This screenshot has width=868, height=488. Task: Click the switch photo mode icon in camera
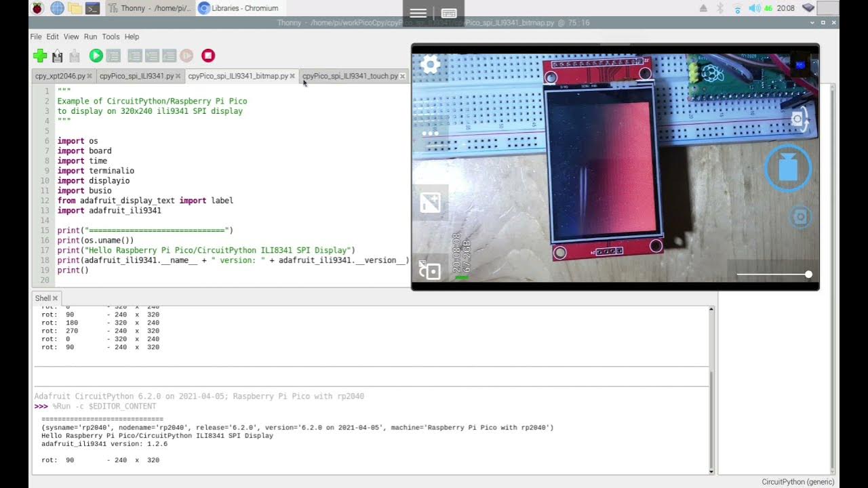coord(430,271)
